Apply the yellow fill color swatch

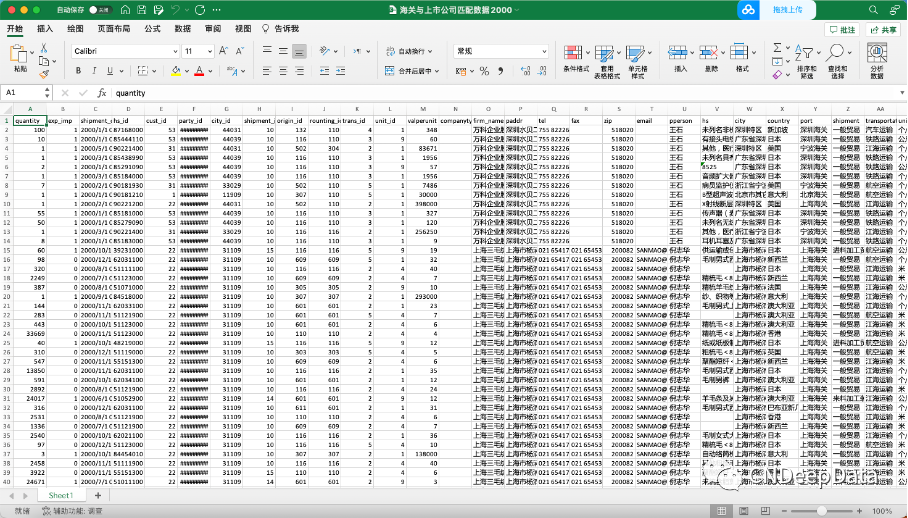pyautogui.click(x=176, y=71)
